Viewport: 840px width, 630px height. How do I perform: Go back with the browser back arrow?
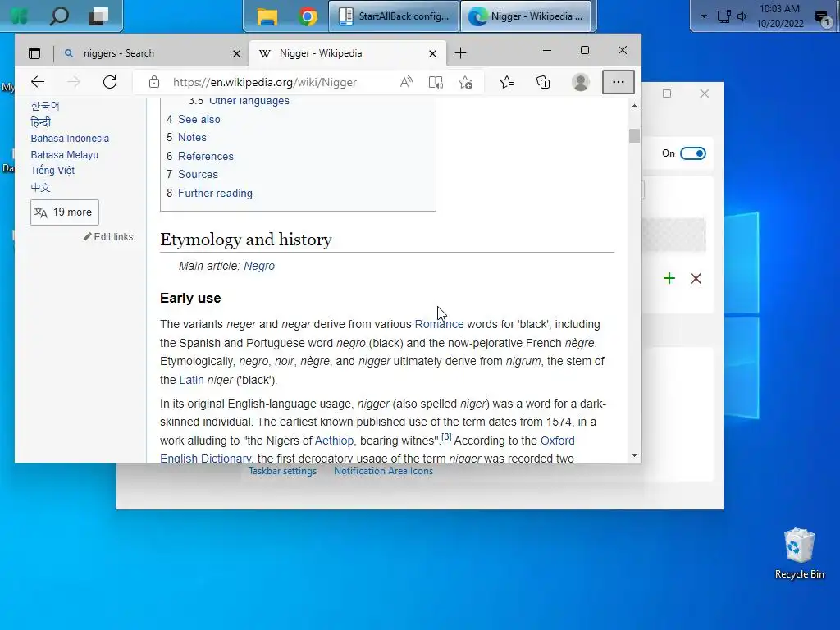pos(38,82)
